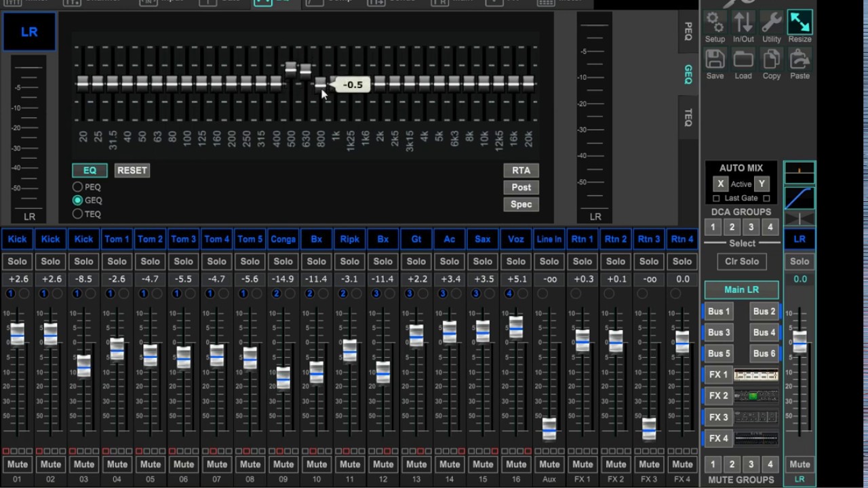Click the Save floppy disk icon
Image resolution: width=868 pixels, height=488 pixels.
pos(715,60)
